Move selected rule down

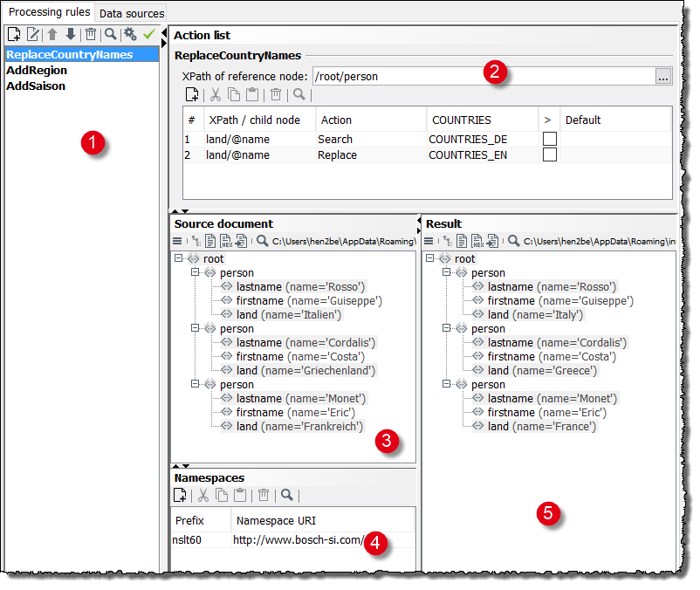(x=71, y=33)
